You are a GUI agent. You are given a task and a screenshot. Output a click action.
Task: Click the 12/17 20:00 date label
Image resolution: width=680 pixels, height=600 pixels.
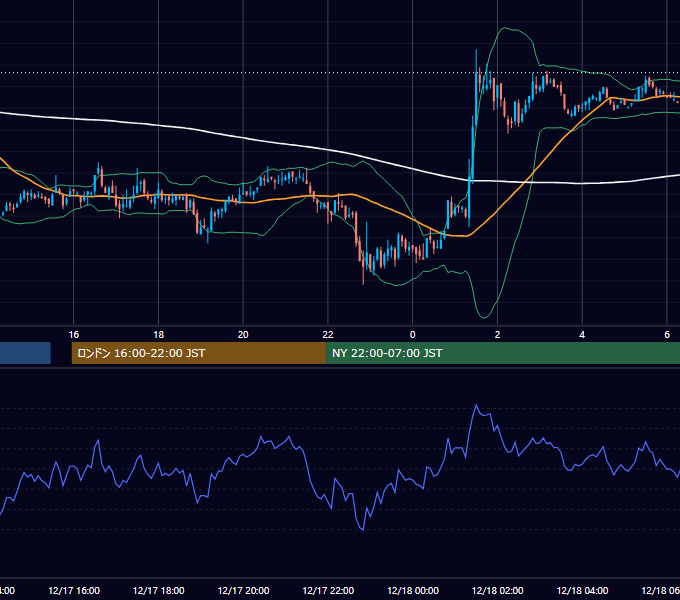click(x=243, y=590)
